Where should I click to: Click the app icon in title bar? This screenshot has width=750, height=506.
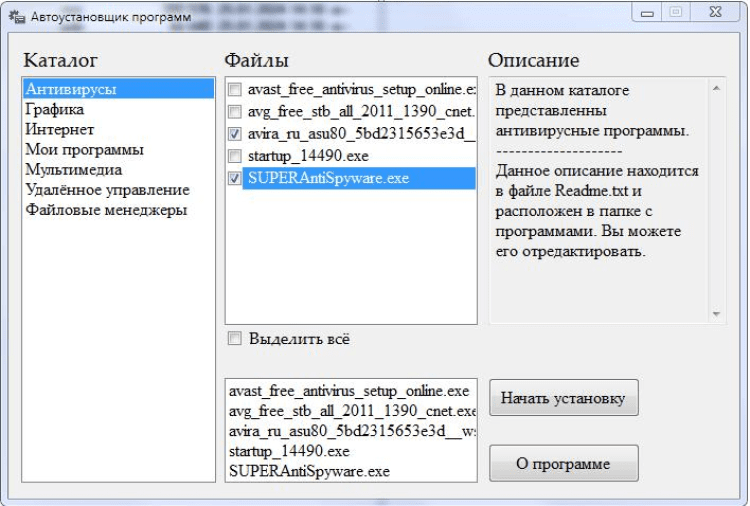tap(17, 17)
